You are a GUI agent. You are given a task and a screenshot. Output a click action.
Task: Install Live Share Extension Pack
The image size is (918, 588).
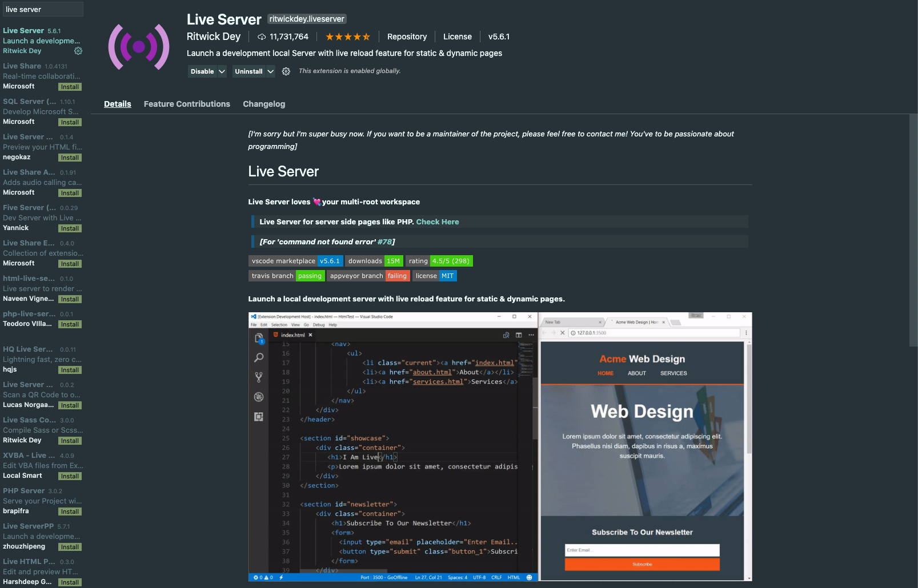[70, 264]
